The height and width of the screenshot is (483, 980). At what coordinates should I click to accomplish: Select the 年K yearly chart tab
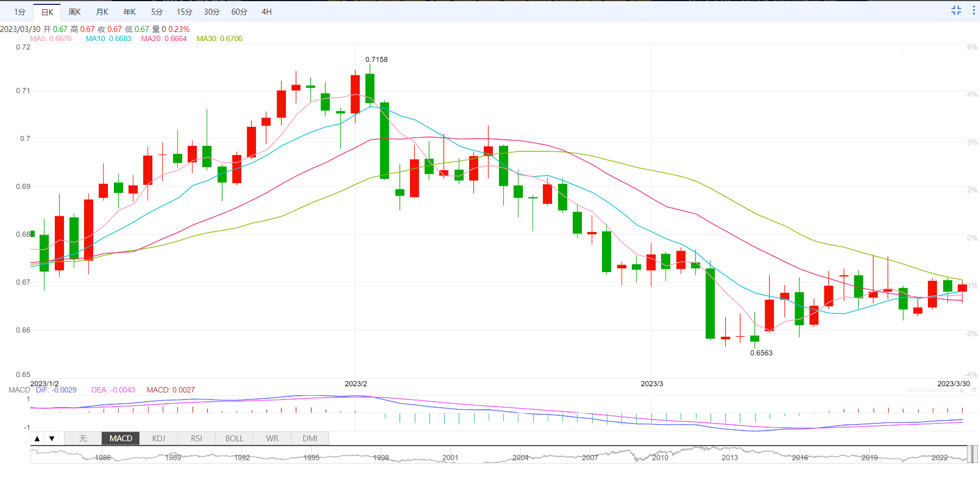(130, 11)
